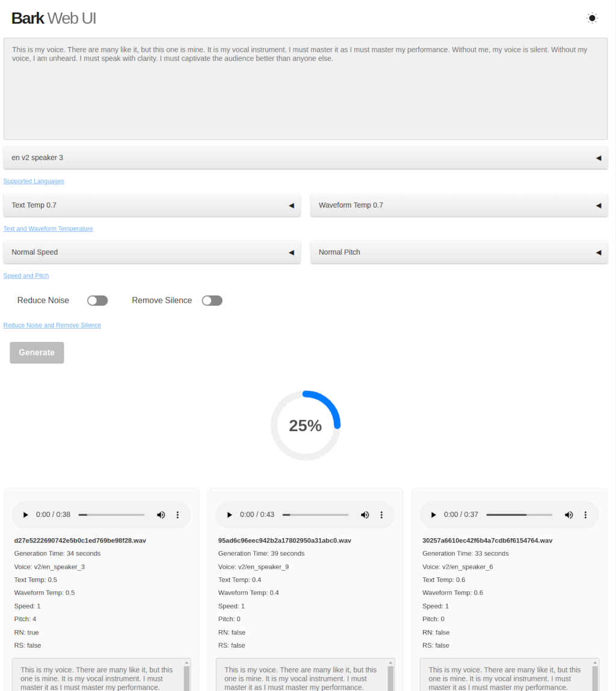Seek on the 0:37 audio progress bar
Viewport: 616px width, 691px height.
(x=519, y=515)
